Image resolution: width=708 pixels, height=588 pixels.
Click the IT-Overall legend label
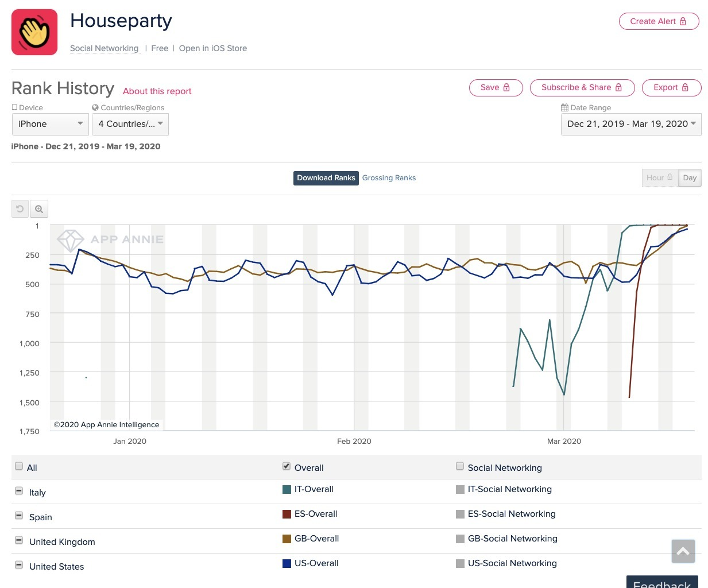(x=314, y=489)
